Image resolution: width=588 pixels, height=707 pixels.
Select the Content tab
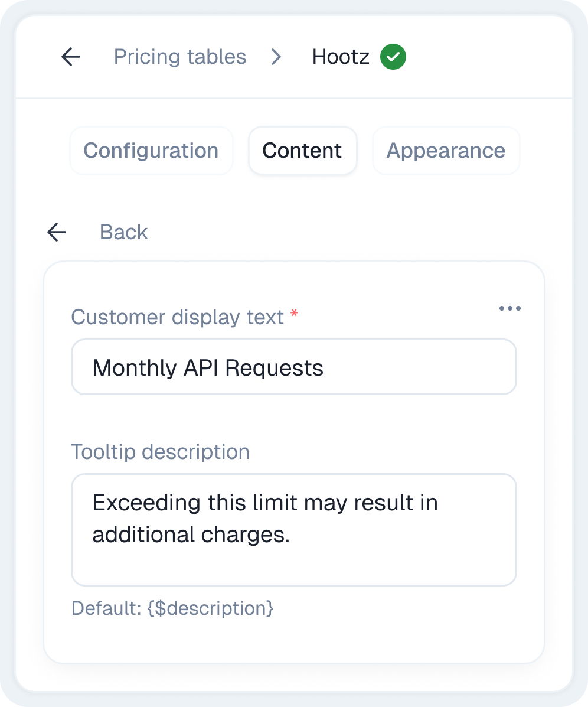(x=302, y=151)
